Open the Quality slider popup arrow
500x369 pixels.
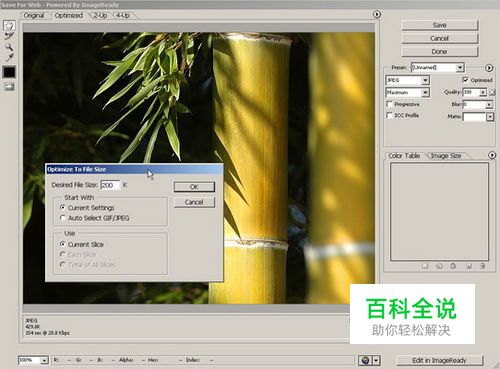tap(483, 92)
